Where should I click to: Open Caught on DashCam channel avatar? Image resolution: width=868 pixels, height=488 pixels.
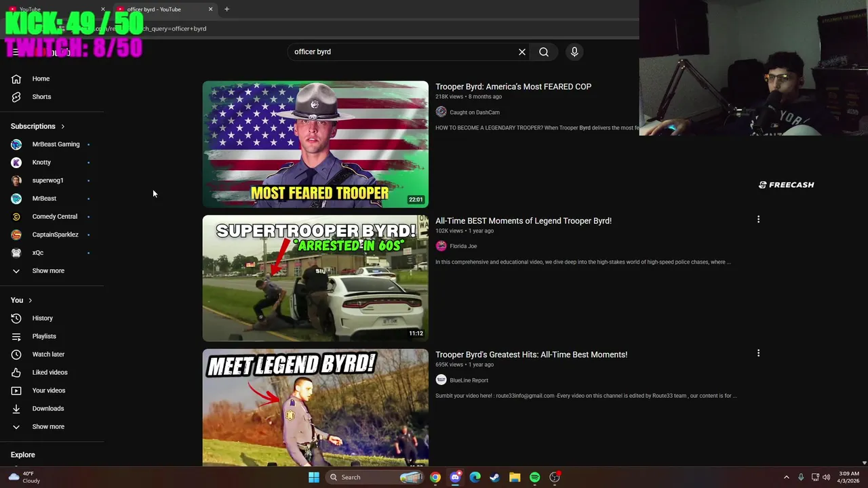[441, 112]
